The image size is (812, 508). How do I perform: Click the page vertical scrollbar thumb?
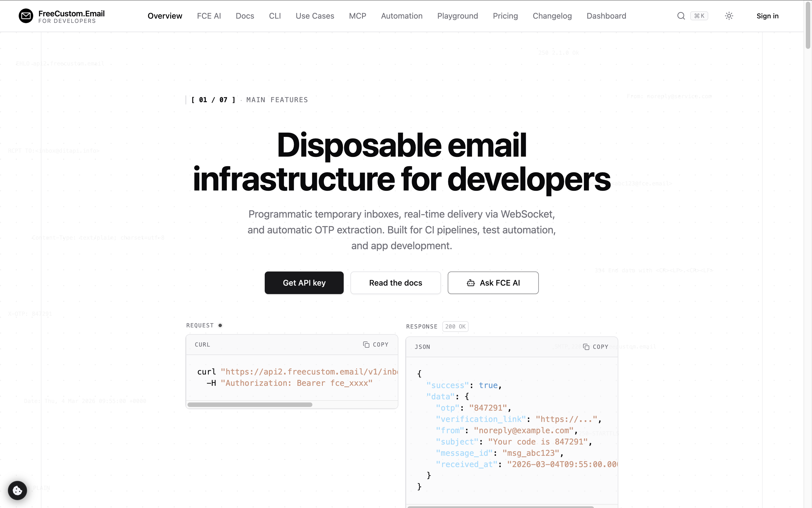tap(808, 25)
